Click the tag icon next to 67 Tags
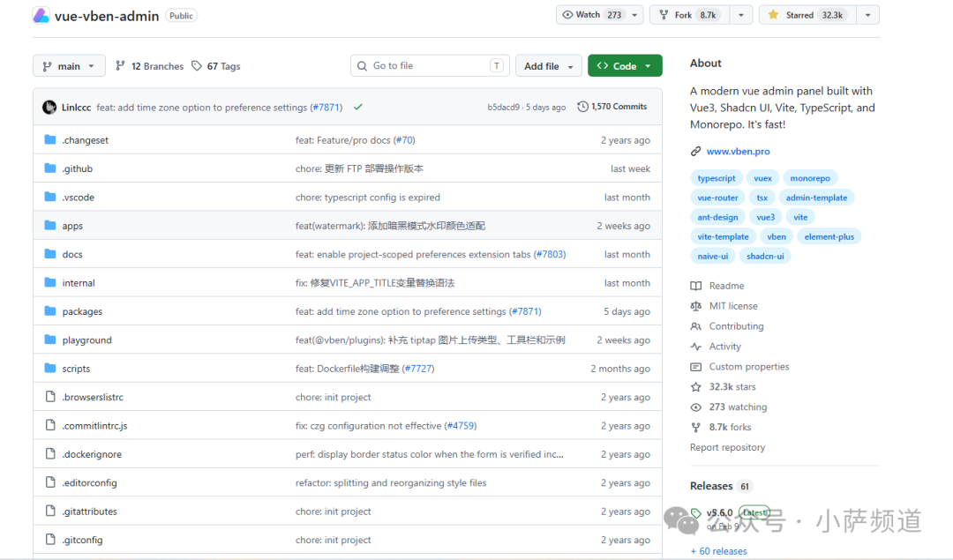The image size is (953, 560). 197,65
